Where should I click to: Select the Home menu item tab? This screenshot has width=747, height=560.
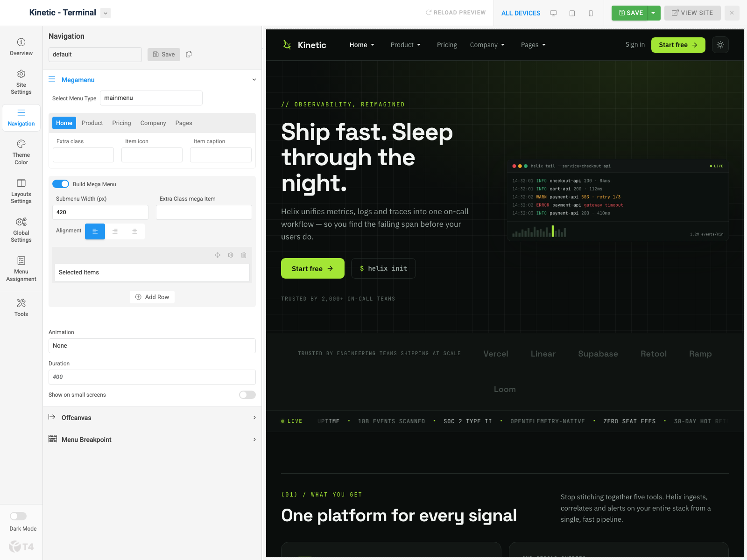click(64, 123)
